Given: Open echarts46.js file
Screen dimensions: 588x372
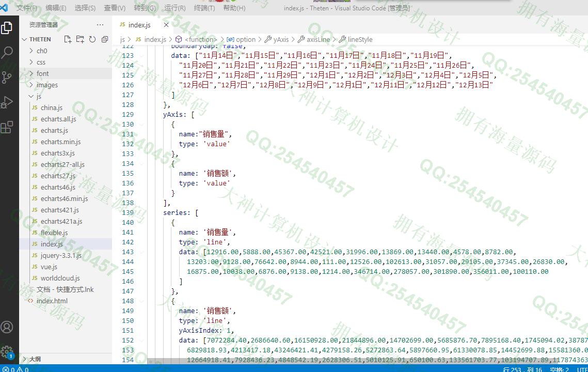Looking at the screenshot, I should pos(66,187).
